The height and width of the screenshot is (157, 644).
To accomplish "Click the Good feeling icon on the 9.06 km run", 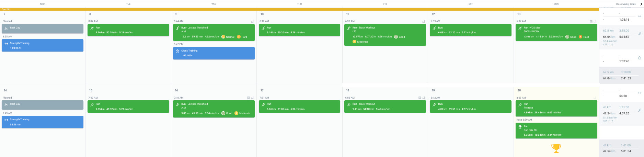I will click(223, 113).
